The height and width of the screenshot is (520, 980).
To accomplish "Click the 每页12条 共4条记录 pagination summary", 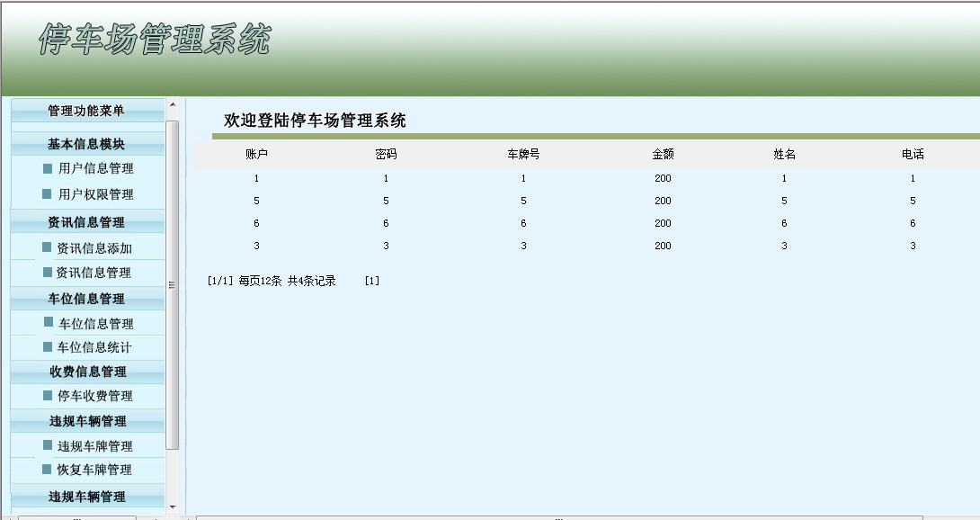I will pos(287,281).
